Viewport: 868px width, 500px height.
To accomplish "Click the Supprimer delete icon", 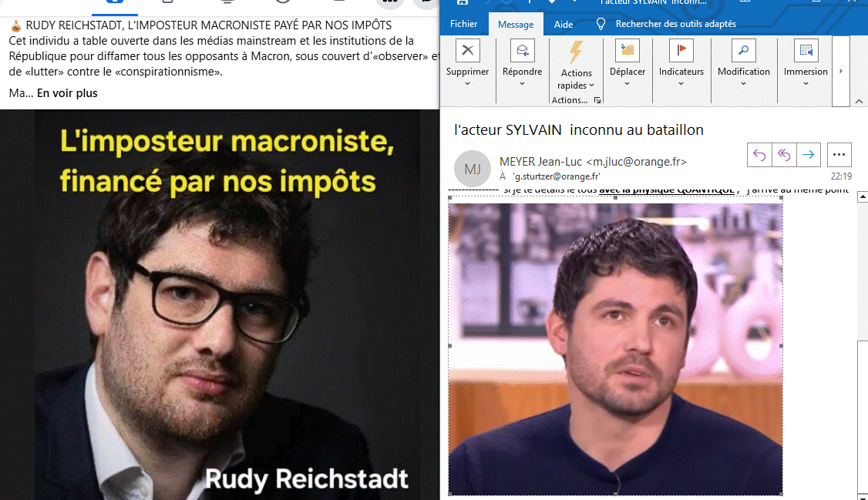I will click(467, 51).
